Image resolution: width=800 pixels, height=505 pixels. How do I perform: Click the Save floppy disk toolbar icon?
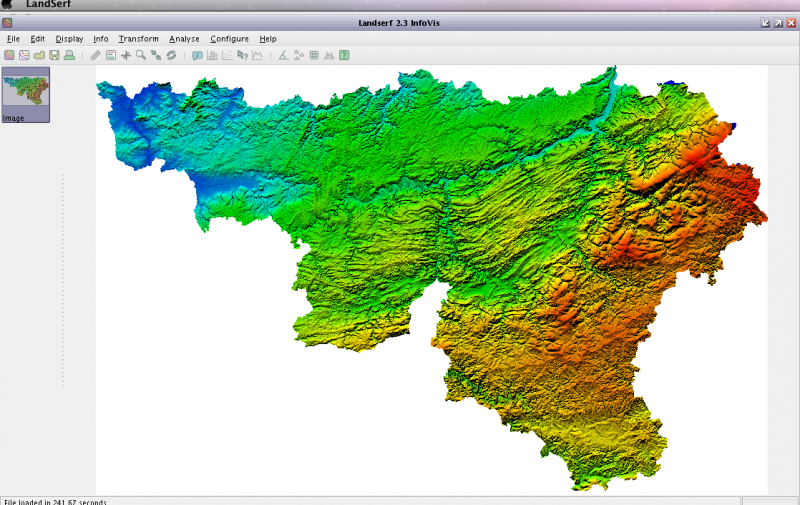[x=54, y=55]
